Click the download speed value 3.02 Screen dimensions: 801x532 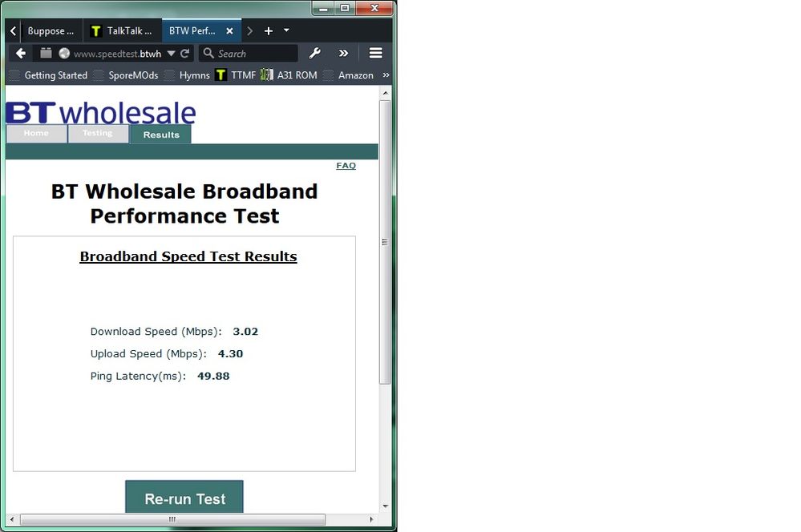(x=245, y=332)
